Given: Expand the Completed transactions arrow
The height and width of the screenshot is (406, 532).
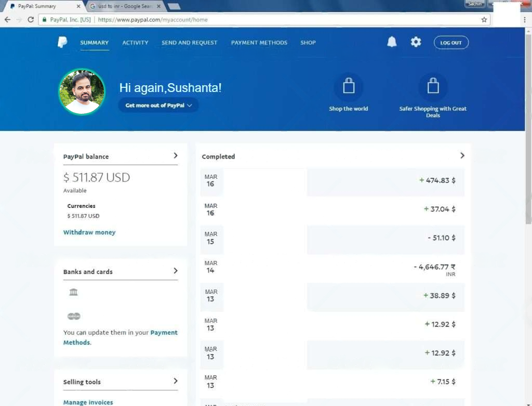Looking at the screenshot, I should pos(462,155).
